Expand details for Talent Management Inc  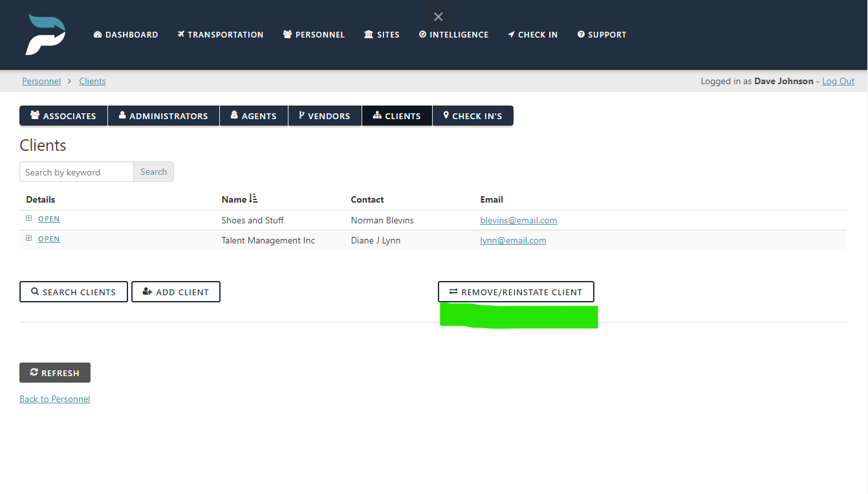tap(28, 238)
